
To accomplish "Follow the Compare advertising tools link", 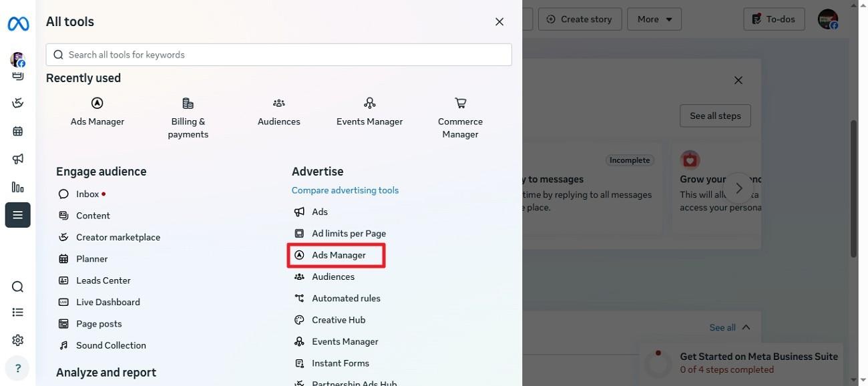I will 345,190.
